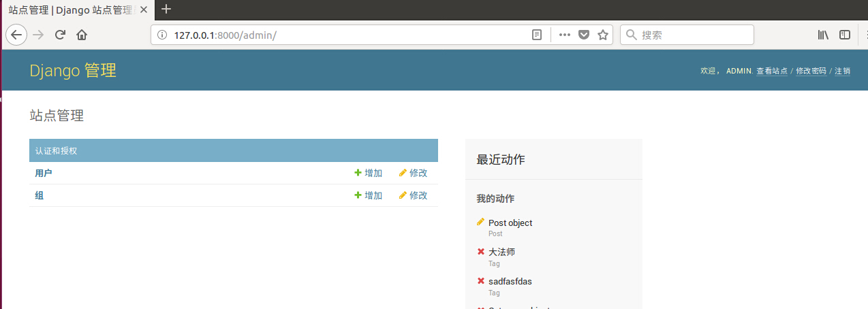This screenshot has height=309, width=868.
Task: Add a new 用户 with 增加
Action: click(369, 173)
